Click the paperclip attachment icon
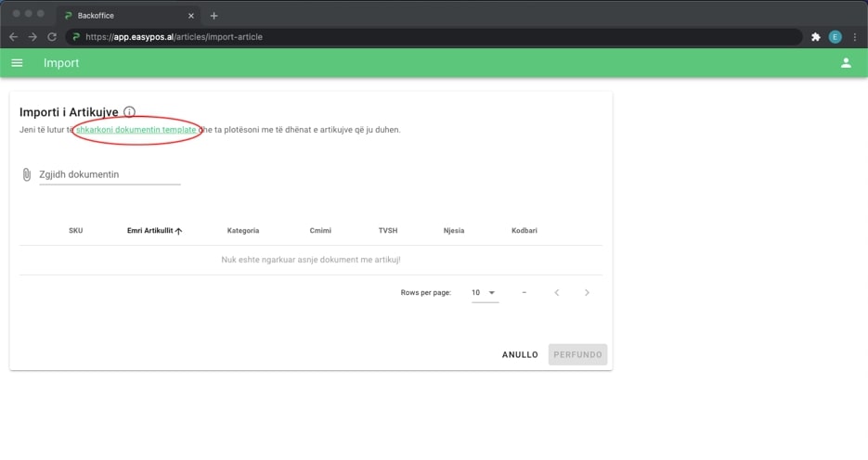The width and height of the screenshot is (868, 460). pos(26,174)
